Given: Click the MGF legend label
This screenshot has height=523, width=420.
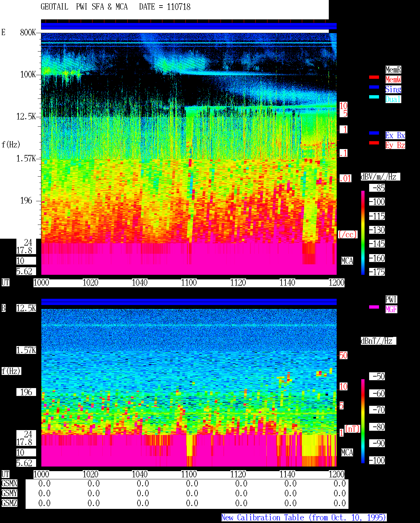Looking at the screenshot, I should coord(391,309).
